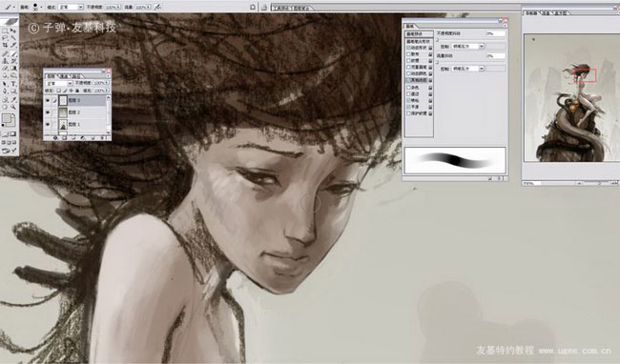Viewport: 620px width, 364px height.
Task: Toggle visibility of layer 1
Action: click(48, 124)
